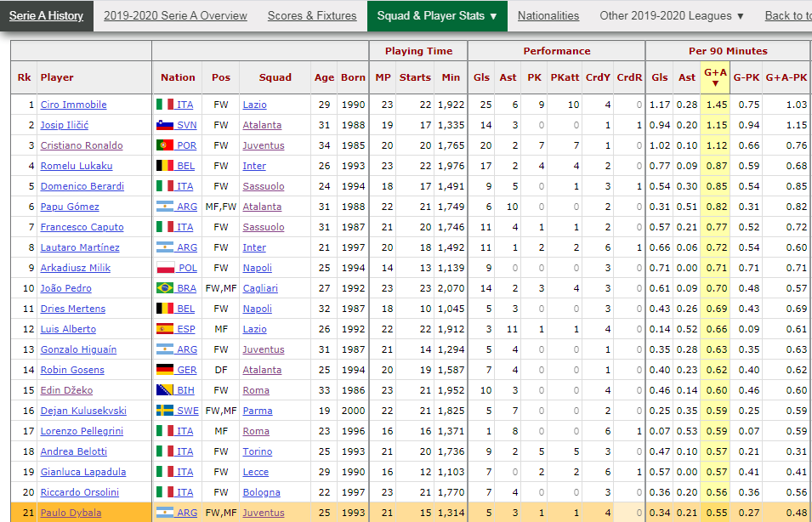Open Roma squad link in Džeko row
812x522 pixels.
click(256, 390)
